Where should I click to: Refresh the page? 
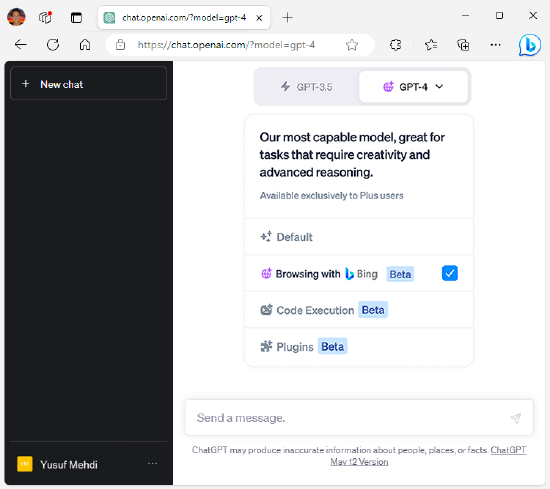tap(53, 45)
